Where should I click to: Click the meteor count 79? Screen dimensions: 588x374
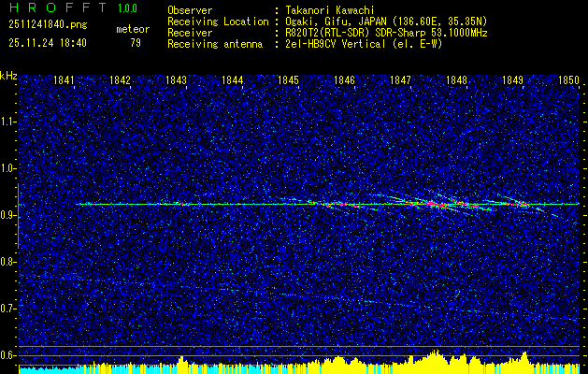[x=136, y=43]
